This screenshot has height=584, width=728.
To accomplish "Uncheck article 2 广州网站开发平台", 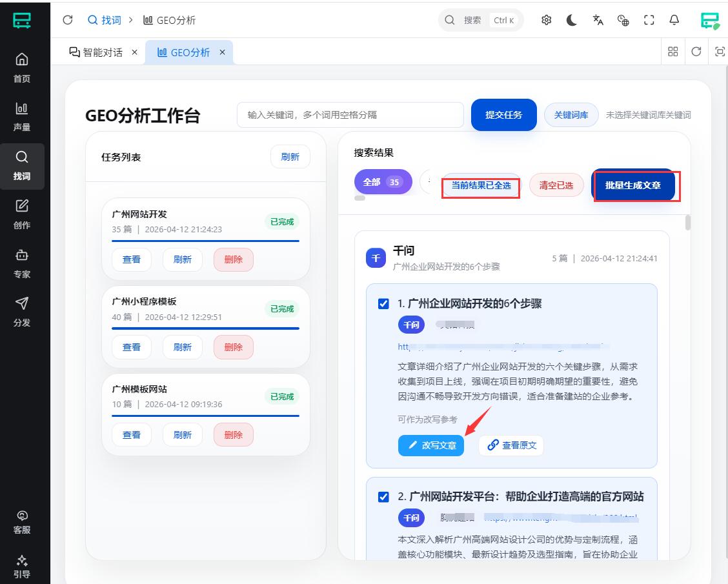I will click(383, 497).
